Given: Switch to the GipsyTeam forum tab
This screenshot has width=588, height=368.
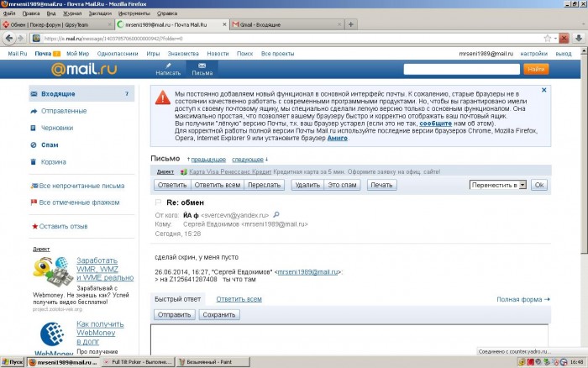Looking at the screenshot, I should [x=57, y=24].
